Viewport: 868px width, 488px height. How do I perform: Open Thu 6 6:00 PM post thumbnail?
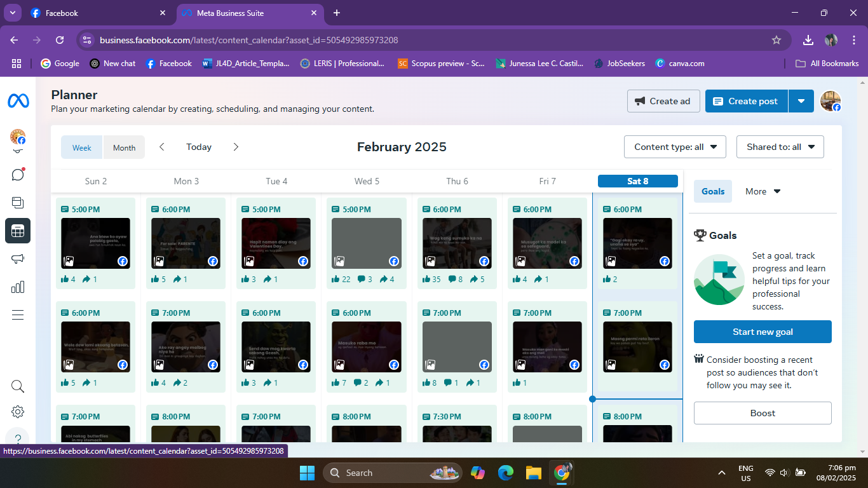point(457,243)
